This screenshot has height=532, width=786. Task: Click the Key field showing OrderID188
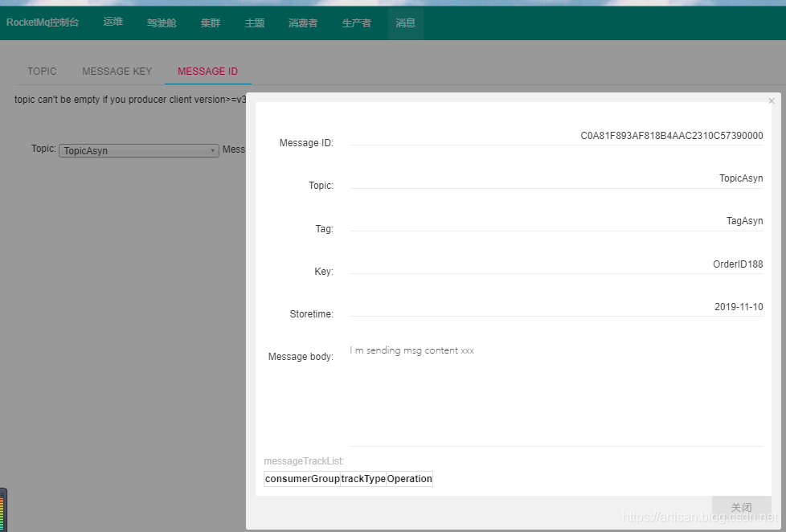(556, 264)
